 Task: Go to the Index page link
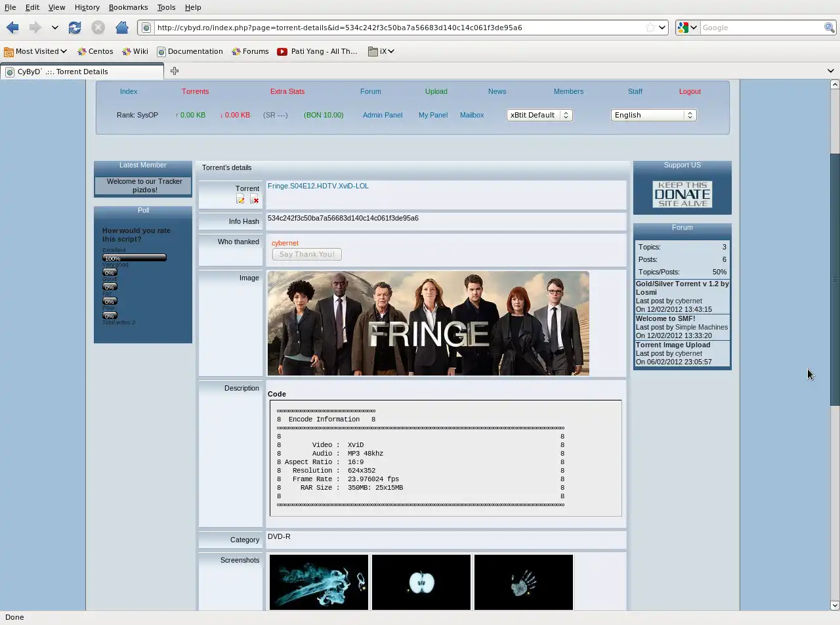pos(129,91)
